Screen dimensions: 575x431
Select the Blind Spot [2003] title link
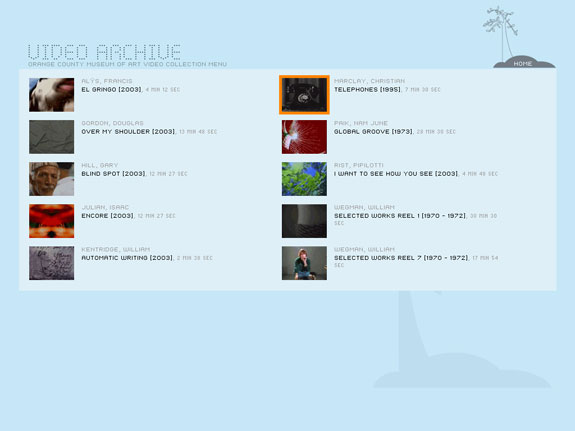pyautogui.click(x=114, y=174)
